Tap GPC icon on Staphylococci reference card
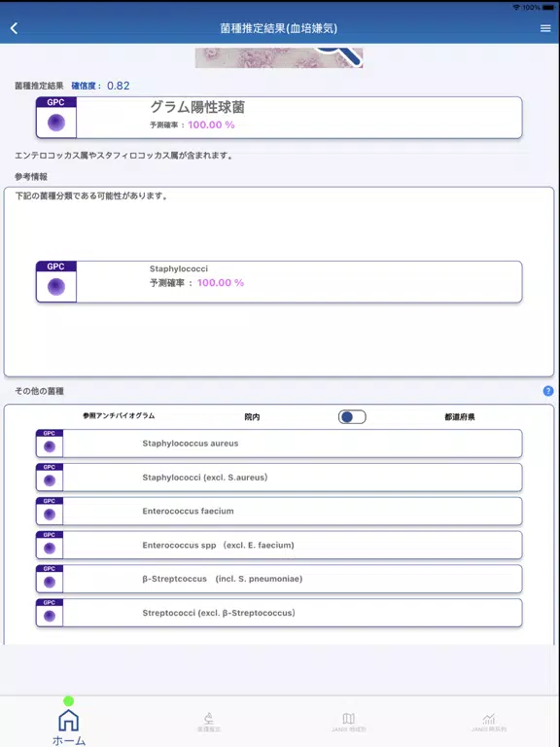 tap(56, 281)
